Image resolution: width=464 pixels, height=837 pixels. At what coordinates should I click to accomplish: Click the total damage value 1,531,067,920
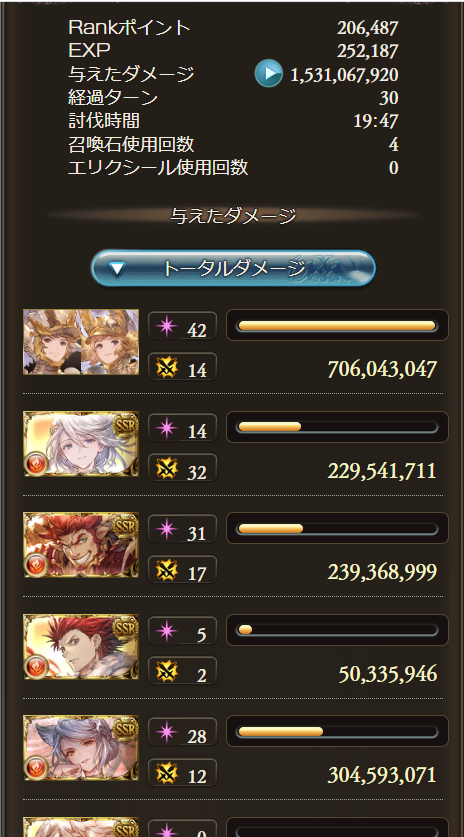[344, 75]
